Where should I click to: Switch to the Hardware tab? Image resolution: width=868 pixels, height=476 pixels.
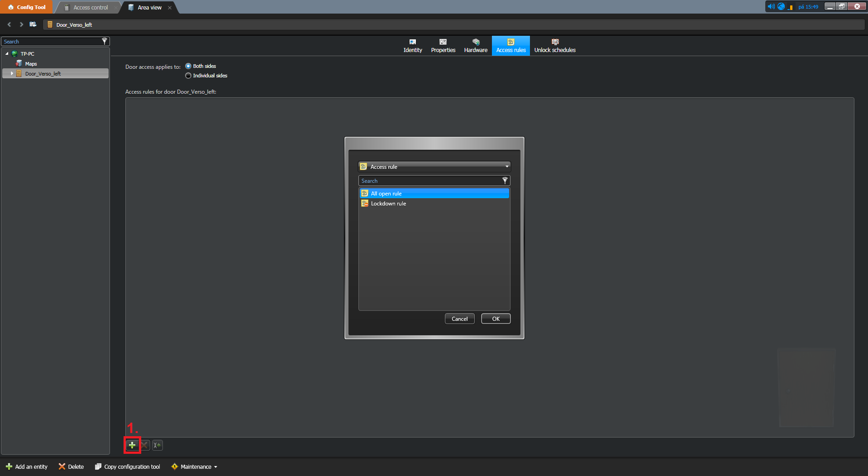[476, 46]
